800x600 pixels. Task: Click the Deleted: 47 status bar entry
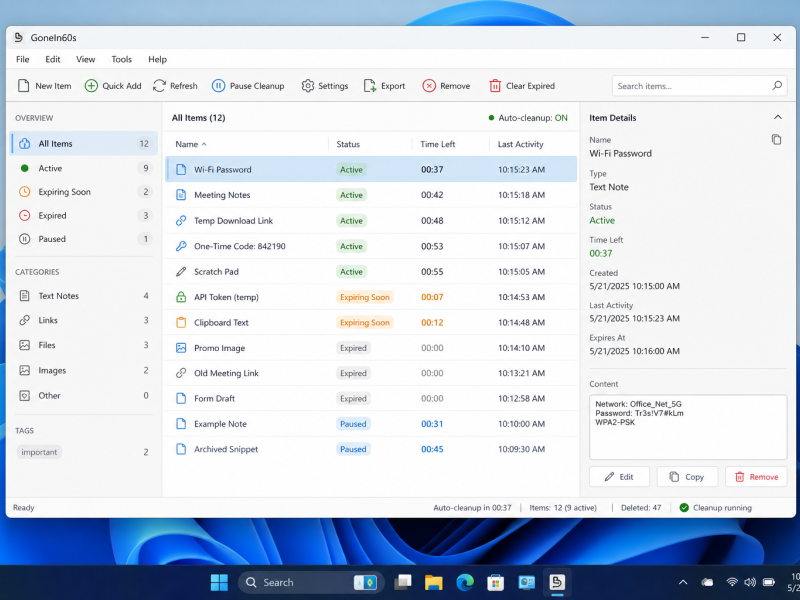pyautogui.click(x=641, y=508)
